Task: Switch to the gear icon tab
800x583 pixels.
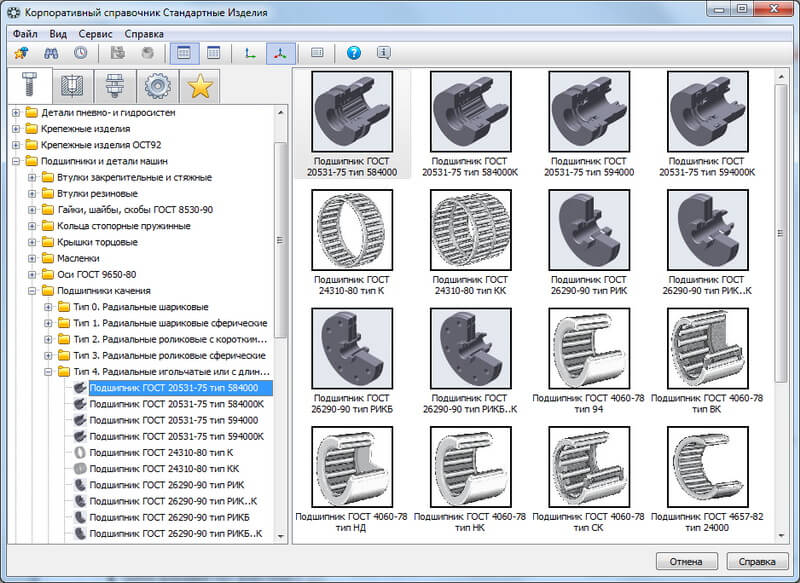Action: 157,86
